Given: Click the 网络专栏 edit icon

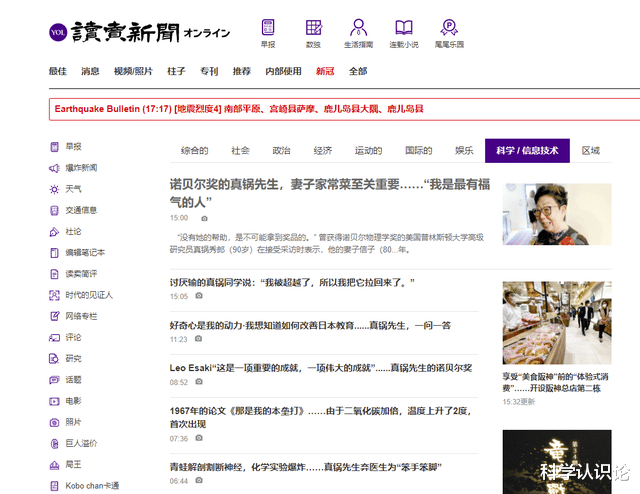Looking at the screenshot, I should coord(54,316).
